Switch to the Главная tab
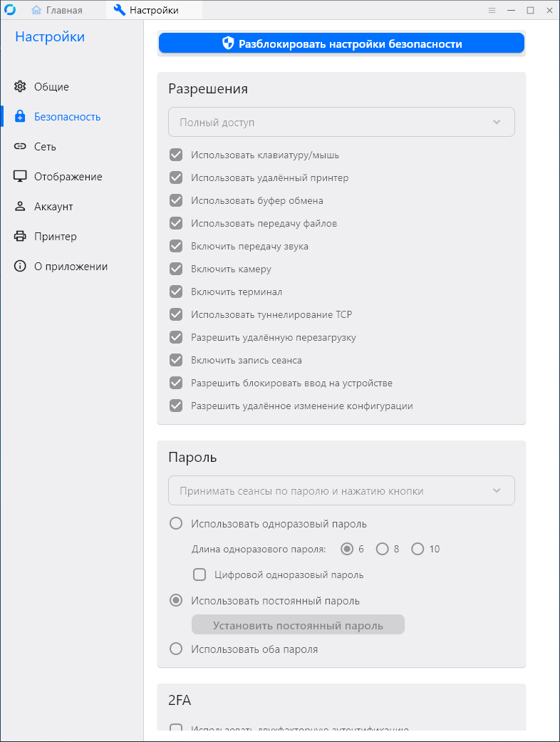This screenshot has height=742, width=560. coord(57,10)
